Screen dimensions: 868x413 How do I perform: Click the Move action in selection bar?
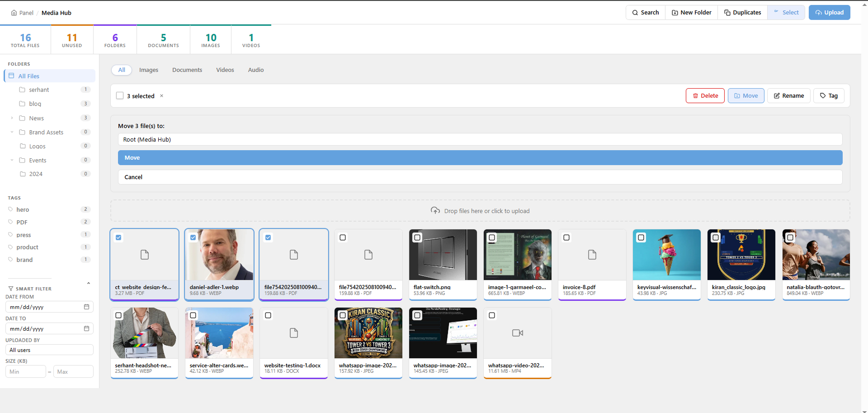[x=746, y=96]
